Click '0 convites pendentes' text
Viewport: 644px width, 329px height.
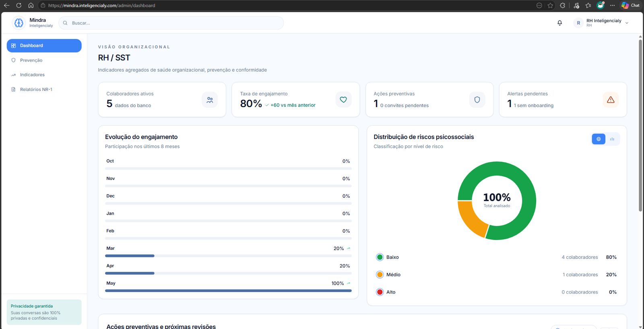click(x=405, y=106)
